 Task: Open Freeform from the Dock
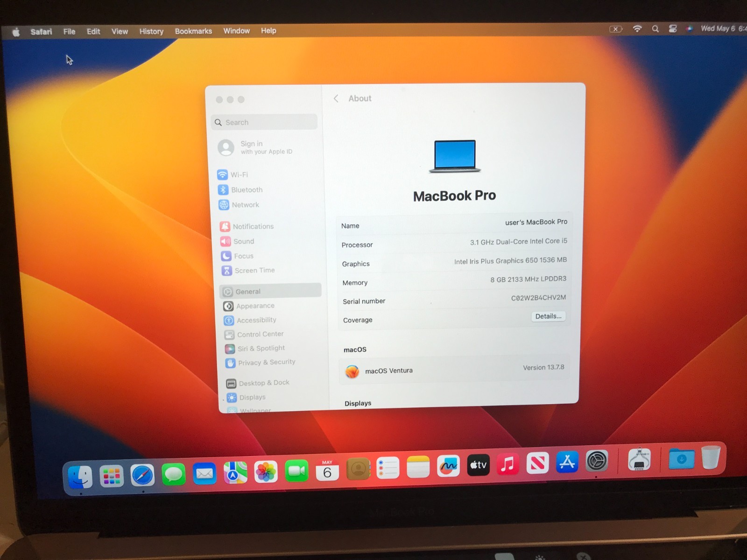448,466
